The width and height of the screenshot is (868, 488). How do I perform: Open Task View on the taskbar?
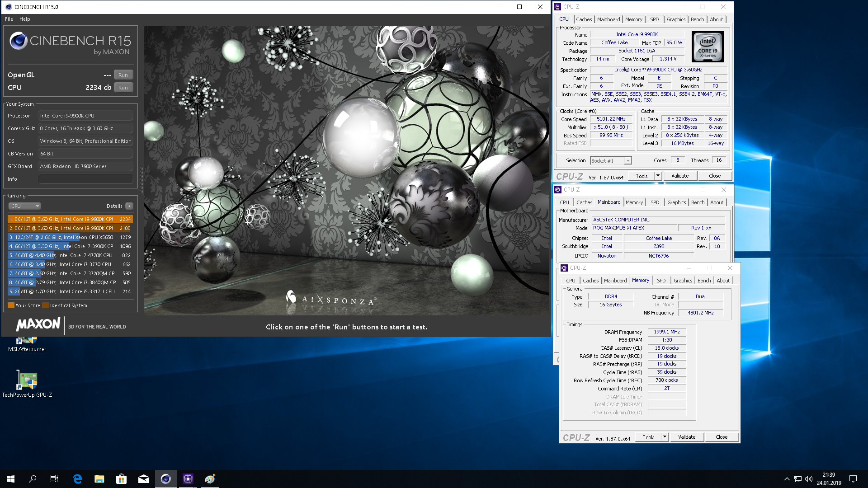[x=54, y=479]
